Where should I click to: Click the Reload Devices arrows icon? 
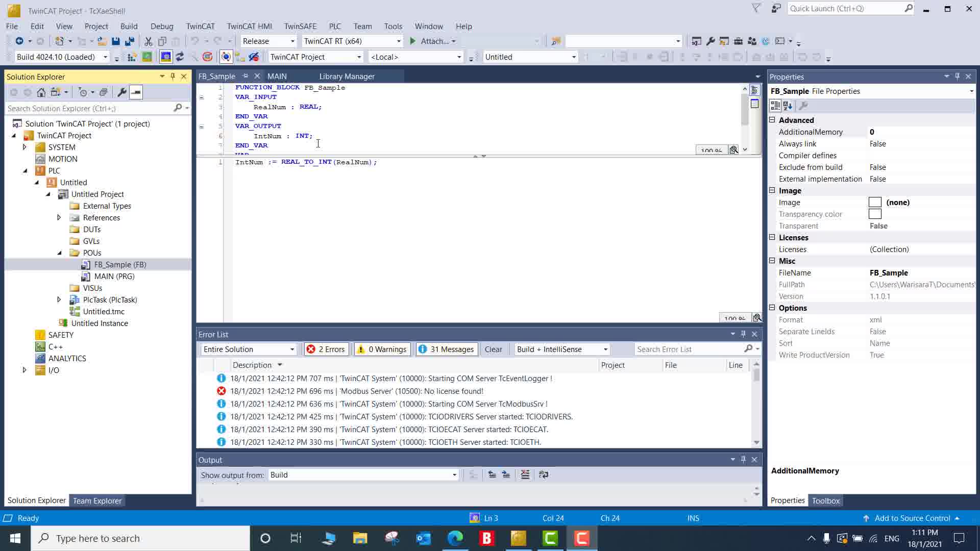click(x=180, y=57)
